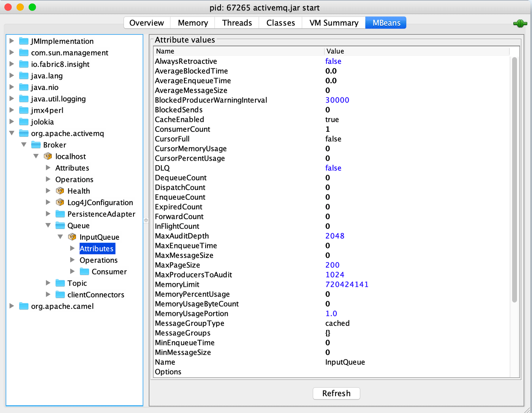
Task: Click the org.apache.activemq folder icon
Action: (24, 133)
